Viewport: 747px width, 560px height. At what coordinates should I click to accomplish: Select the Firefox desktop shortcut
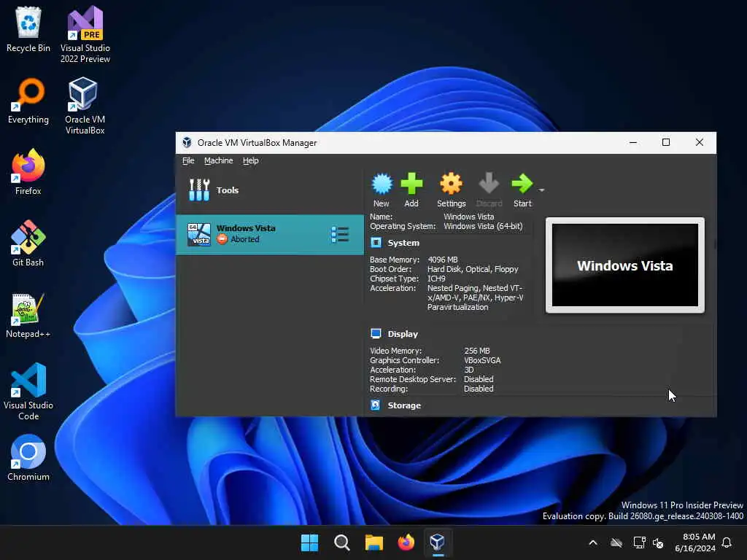tap(28, 172)
